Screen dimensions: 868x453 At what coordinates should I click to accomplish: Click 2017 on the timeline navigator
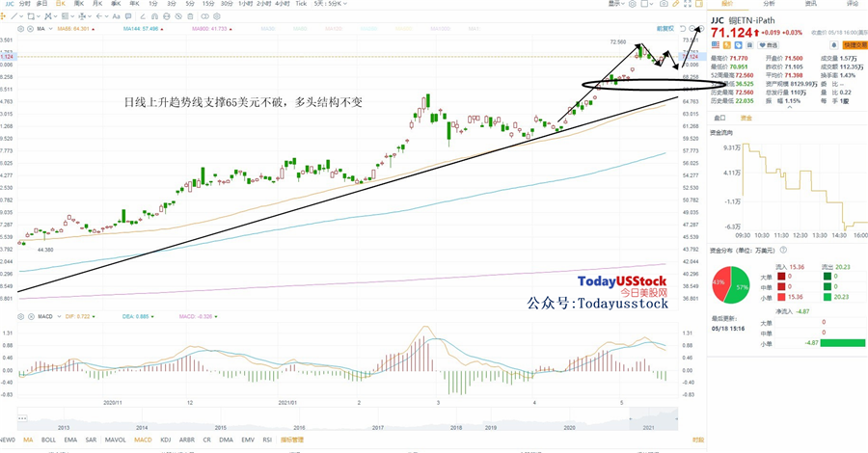(x=377, y=428)
